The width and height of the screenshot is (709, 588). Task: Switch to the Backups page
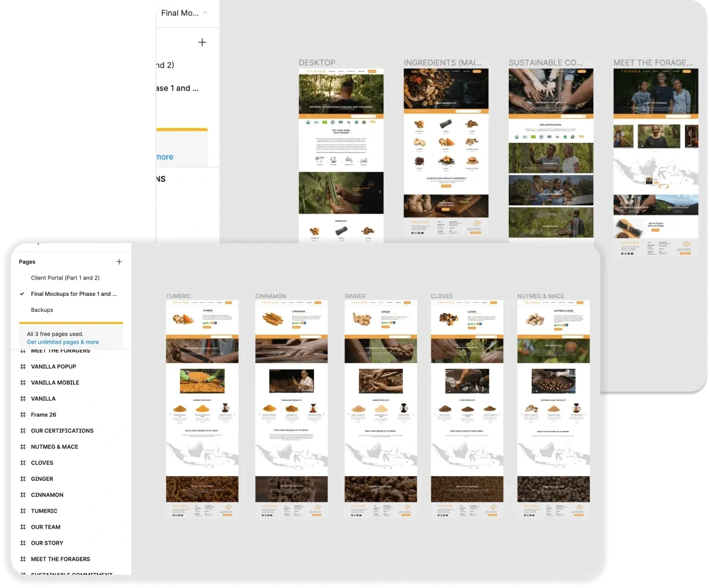pos(42,310)
